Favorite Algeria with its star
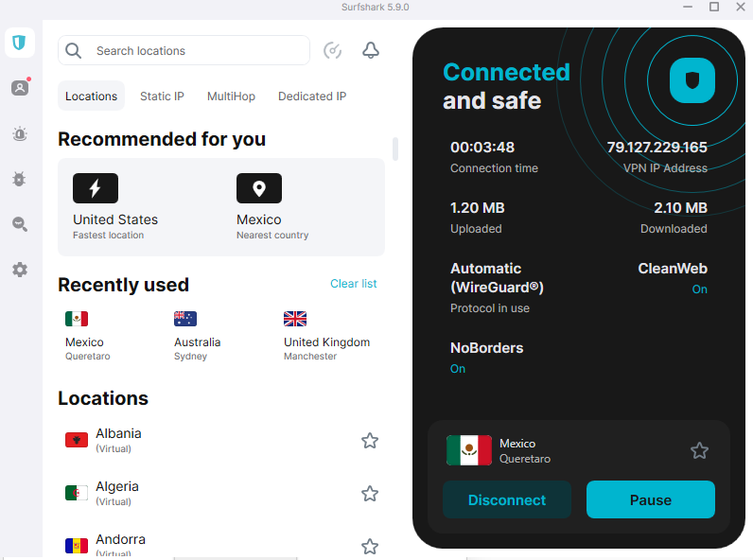The image size is (753, 560). (370, 493)
